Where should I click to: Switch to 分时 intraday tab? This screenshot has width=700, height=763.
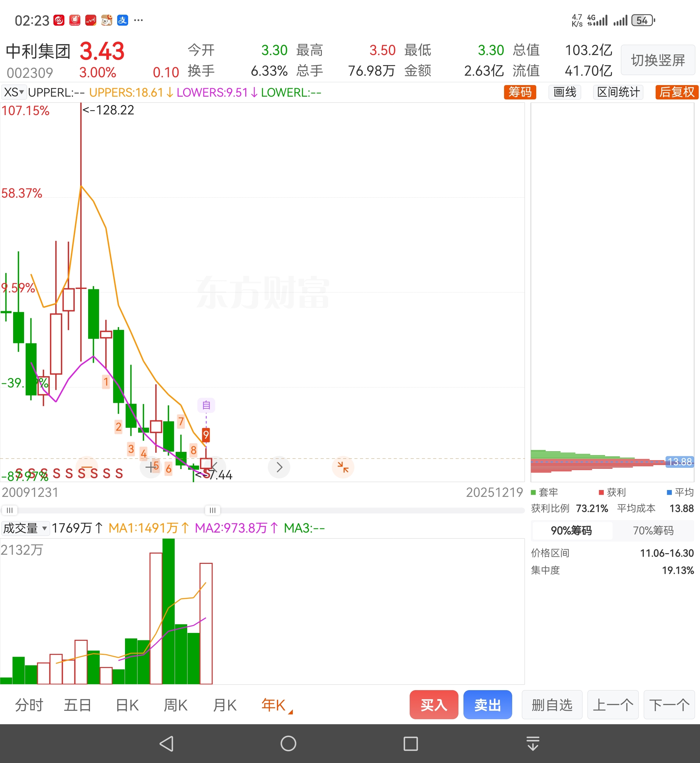click(29, 705)
